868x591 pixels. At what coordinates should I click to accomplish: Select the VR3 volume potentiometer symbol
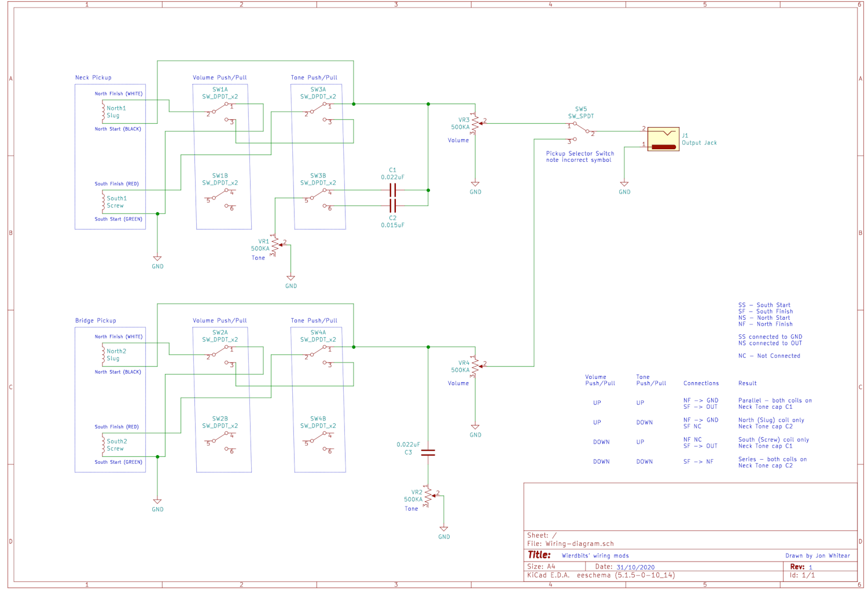(475, 123)
